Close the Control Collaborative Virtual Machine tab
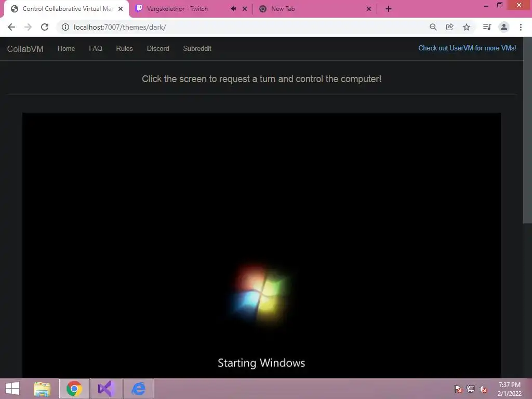Viewport: 532px width, 399px height. (x=121, y=9)
